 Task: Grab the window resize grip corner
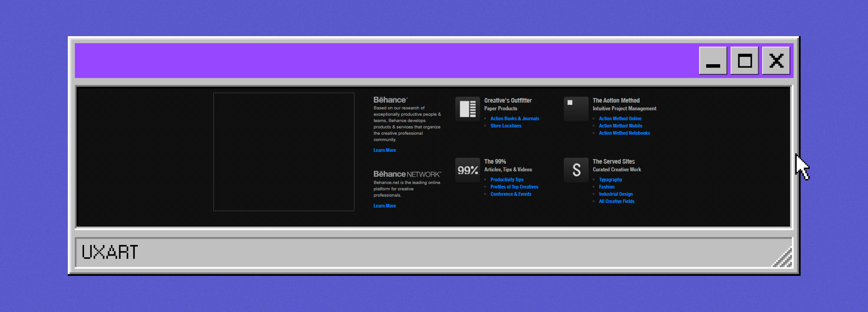coord(783,258)
